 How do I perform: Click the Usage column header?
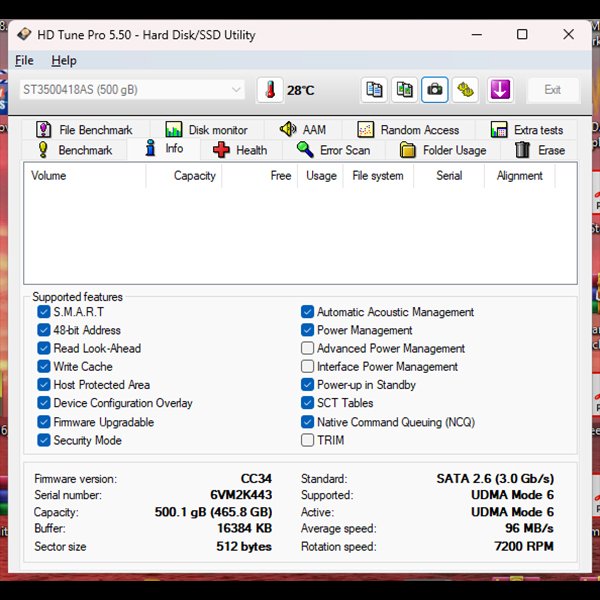tap(320, 176)
